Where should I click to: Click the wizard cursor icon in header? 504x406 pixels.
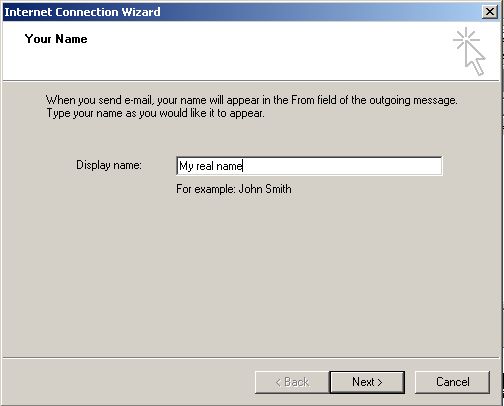click(469, 51)
